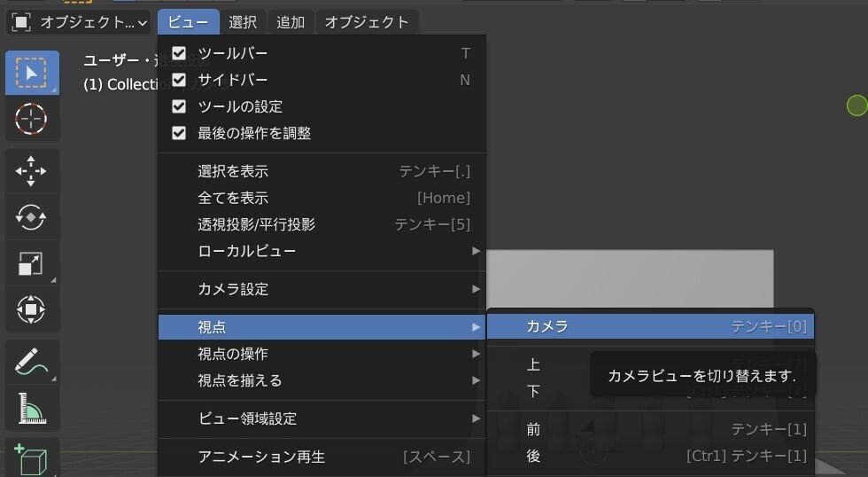Choose 選択を表示 menu entry

click(x=322, y=171)
